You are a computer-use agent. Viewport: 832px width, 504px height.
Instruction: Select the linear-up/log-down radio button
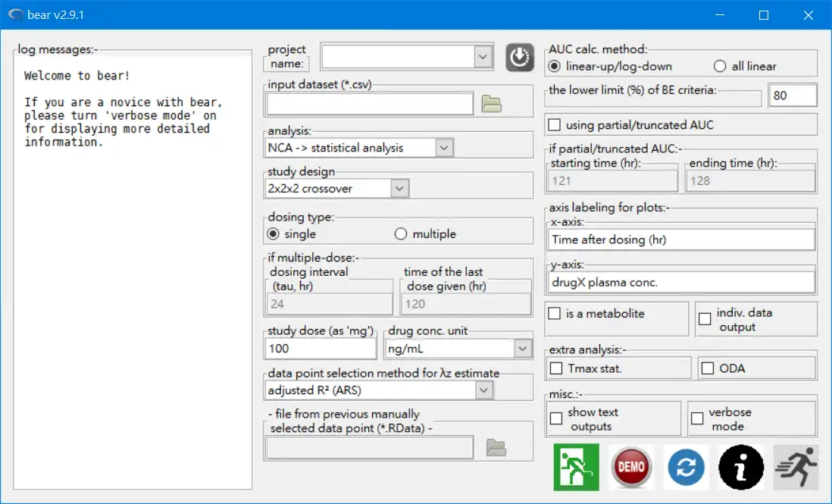coord(554,67)
